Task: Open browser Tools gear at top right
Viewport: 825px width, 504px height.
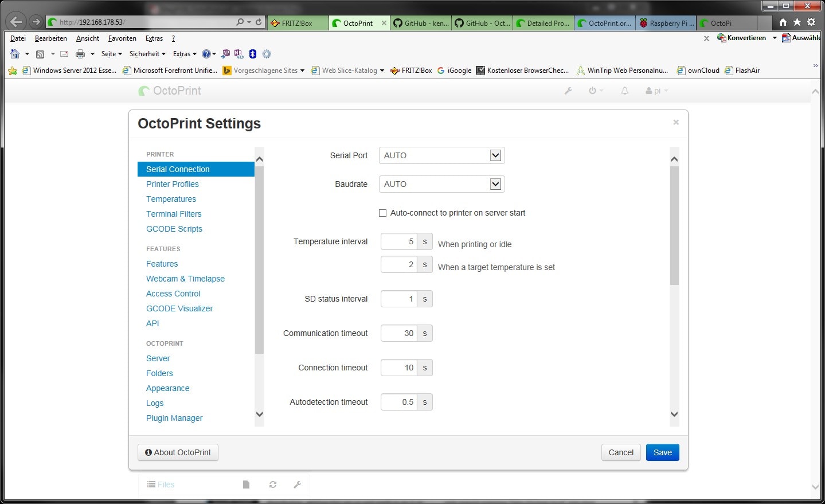Action: 811,22
